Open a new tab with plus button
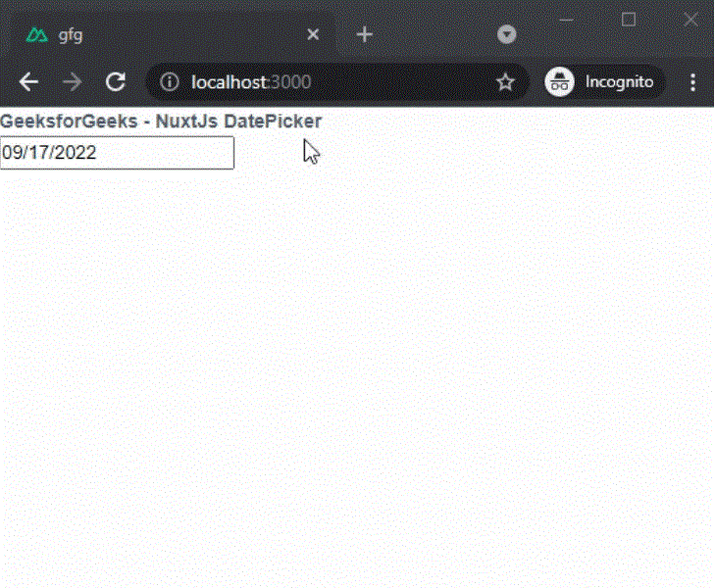This screenshot has height=588, width=715. click(x=364, y=34)
